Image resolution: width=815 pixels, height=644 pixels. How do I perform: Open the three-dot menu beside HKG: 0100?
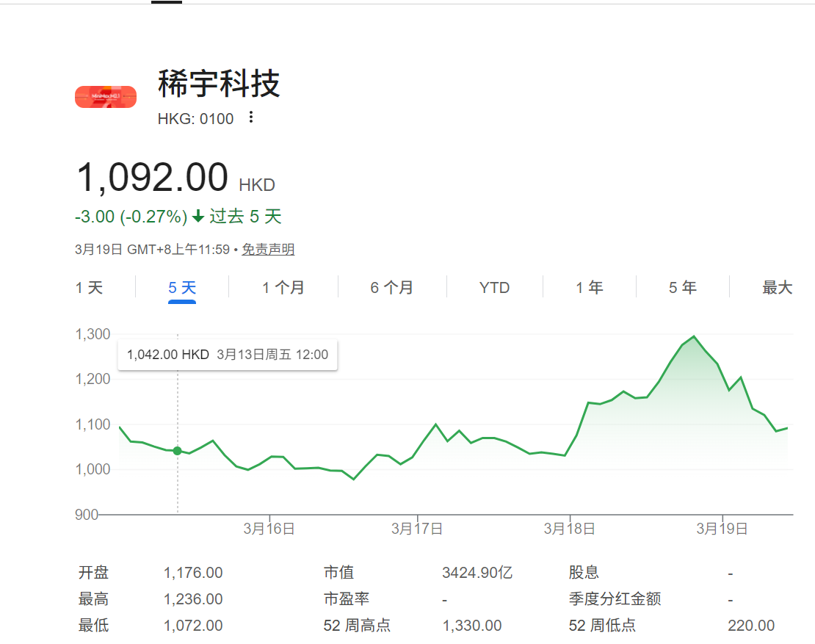pyautogui.click(x=251, y=117)
